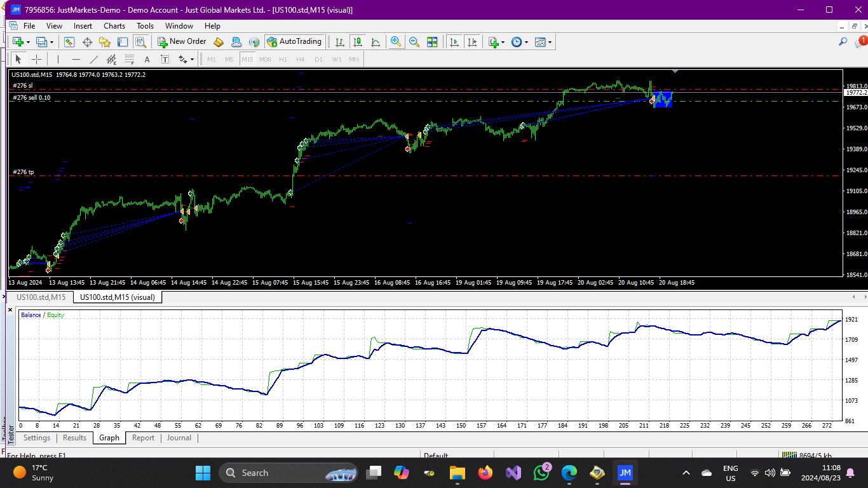
Task: Tile chart windows icon
Action: 432,42
